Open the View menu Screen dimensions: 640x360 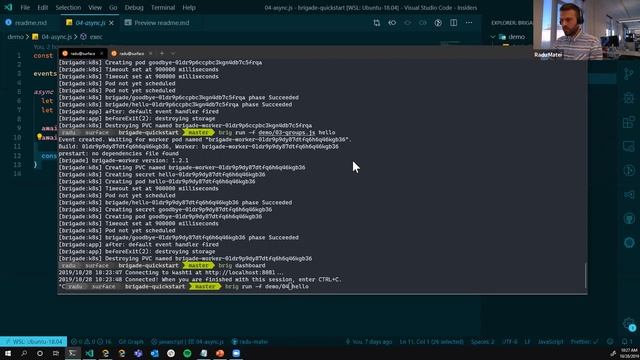click(95, 7)
